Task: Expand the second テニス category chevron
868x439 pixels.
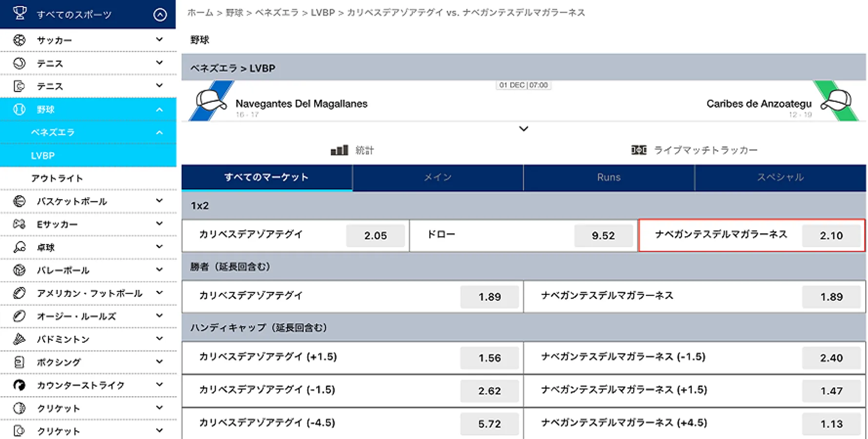Action: [x=159, y=85]
